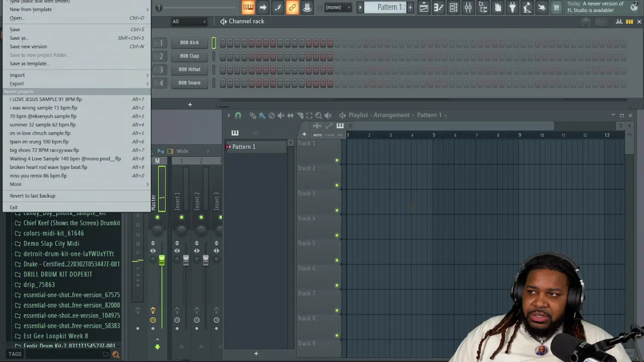This screenshot has width=644, height=362.
Task: Open the Channel rack graph editor icon
Action: pos(619,22)
